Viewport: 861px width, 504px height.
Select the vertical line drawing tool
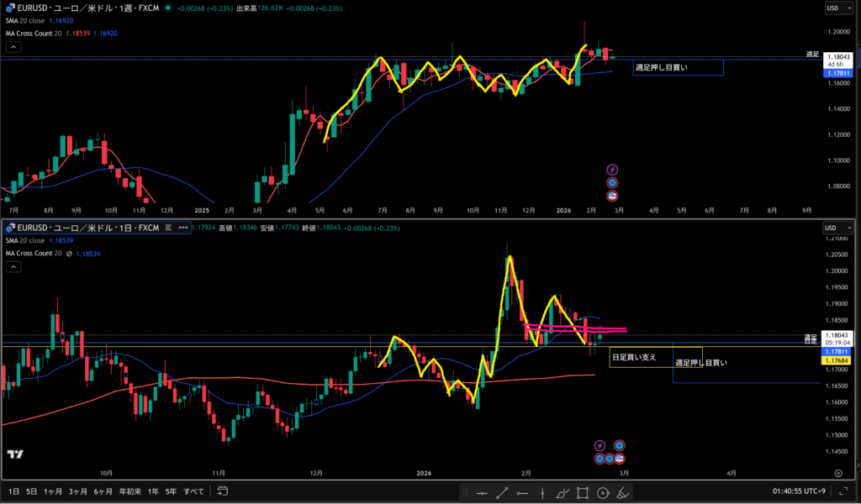[x=542, y=491]
